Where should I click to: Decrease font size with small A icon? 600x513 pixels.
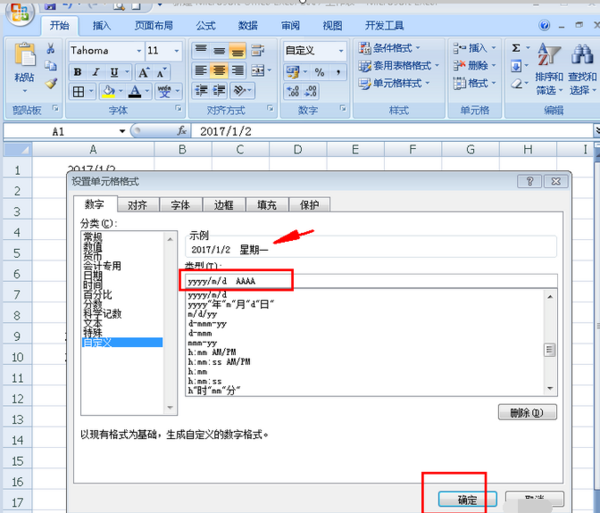click(x=161, y=72)
